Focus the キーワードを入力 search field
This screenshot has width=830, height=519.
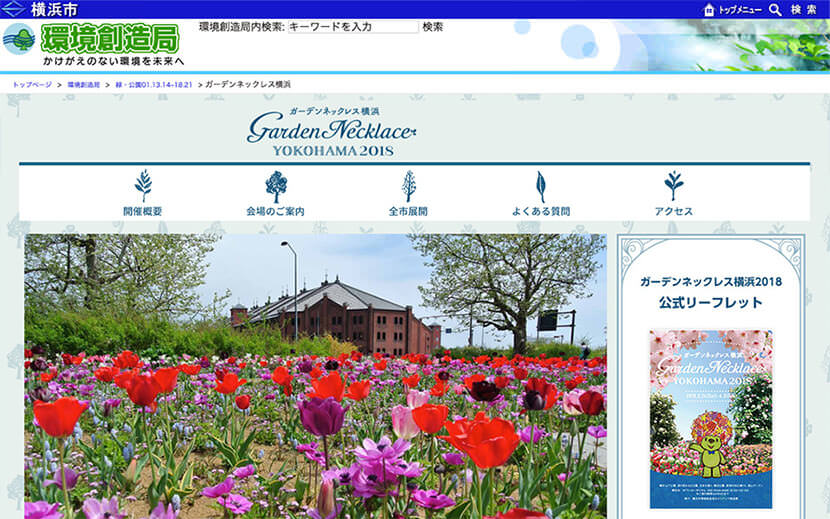354,26
